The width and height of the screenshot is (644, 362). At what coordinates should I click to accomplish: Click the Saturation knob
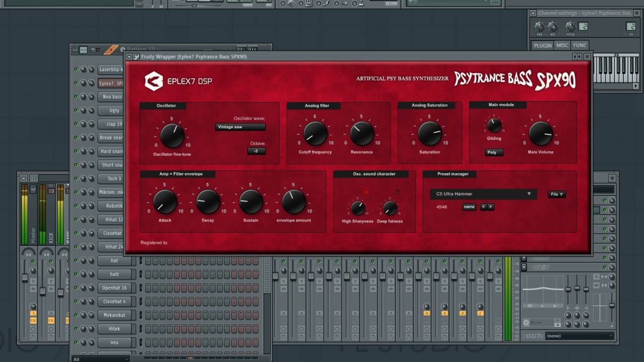point(430,134)
